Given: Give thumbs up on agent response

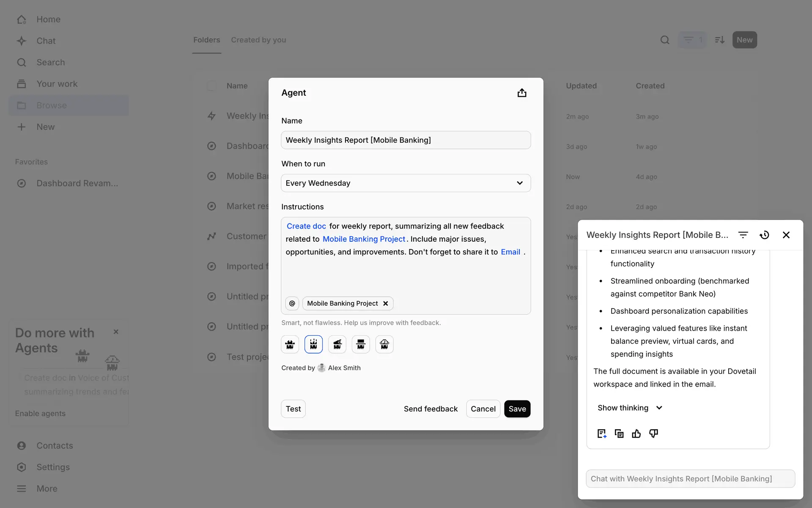Looking at the screenshot, I should tap(636, 433).
